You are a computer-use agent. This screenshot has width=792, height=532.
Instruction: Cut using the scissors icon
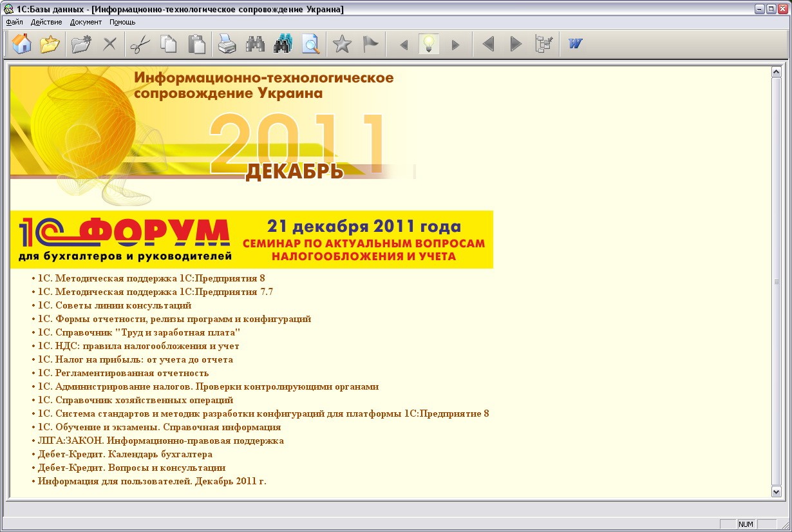(140, 44)
